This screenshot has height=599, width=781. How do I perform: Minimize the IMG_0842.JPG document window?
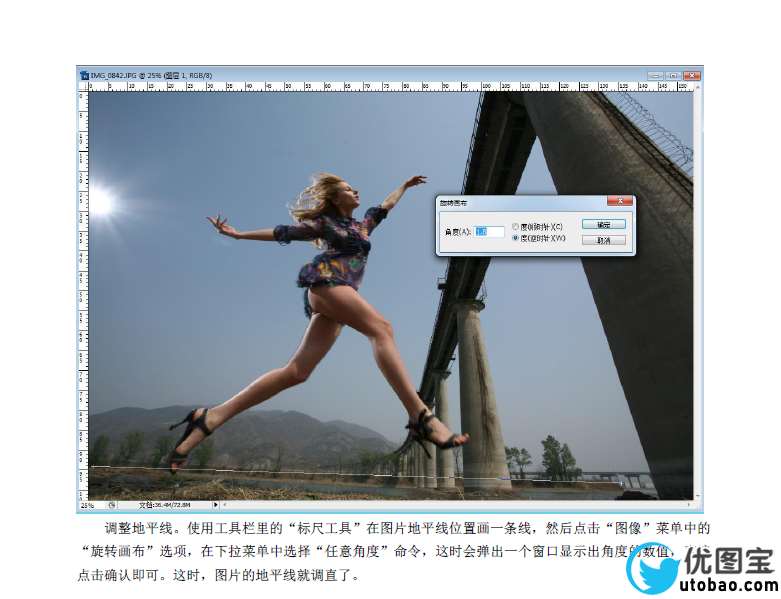(655, 76)
